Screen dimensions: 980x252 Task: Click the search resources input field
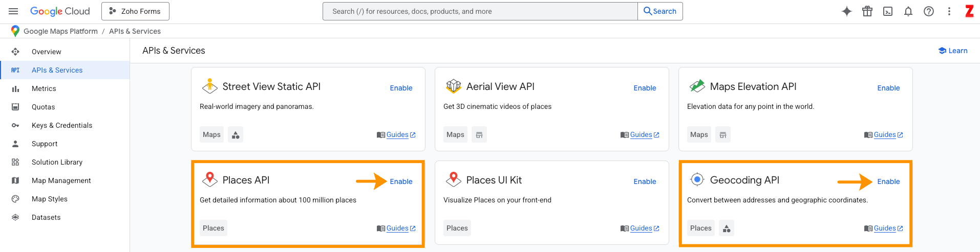480,11
